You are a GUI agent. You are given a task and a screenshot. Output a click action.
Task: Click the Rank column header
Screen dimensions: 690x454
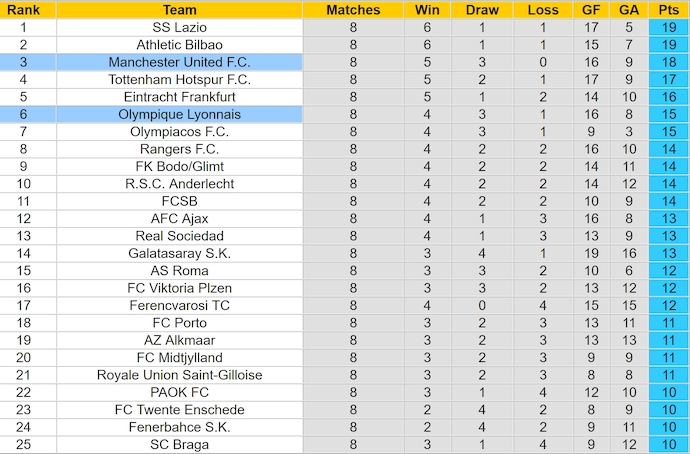(23, 10)
